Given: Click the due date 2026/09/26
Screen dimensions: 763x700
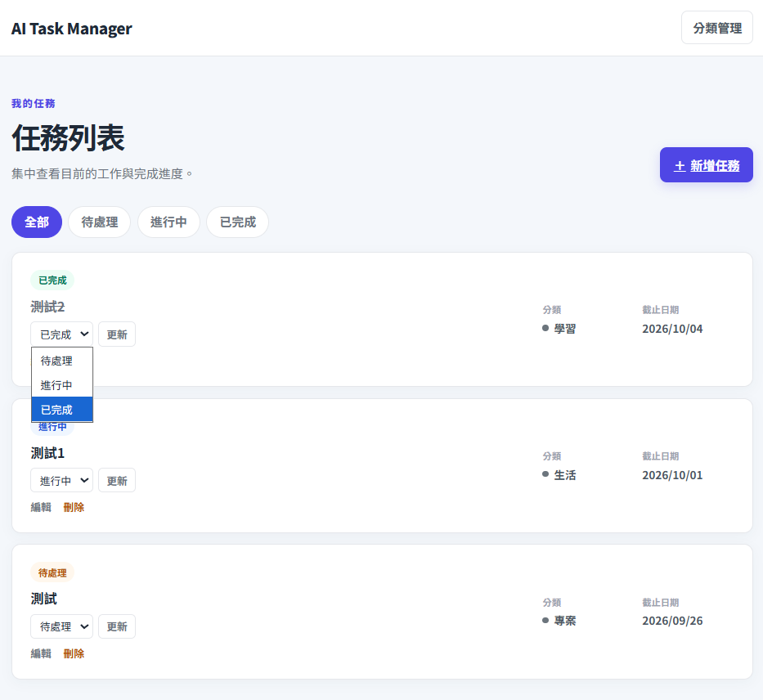Looking at the screenshot, I should [x=672, y=621].
